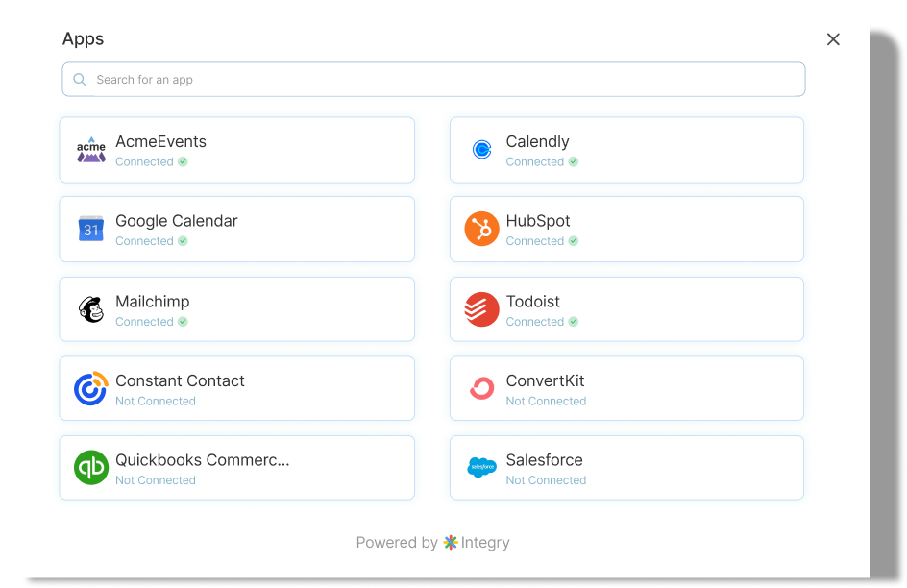907x588 pixels.
Task: Click the AcmeEvents mountain logo icon
Action: tap(91, 150)
